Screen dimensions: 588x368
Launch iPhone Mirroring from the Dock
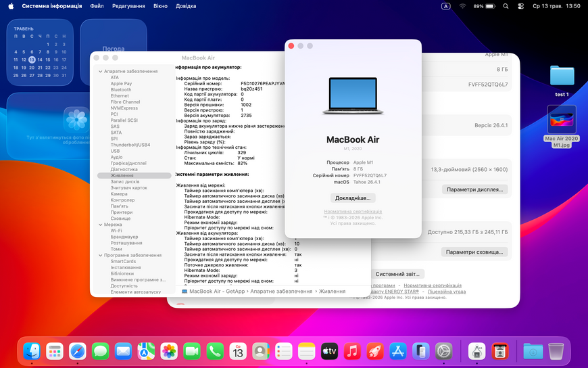tap(421, 352)
